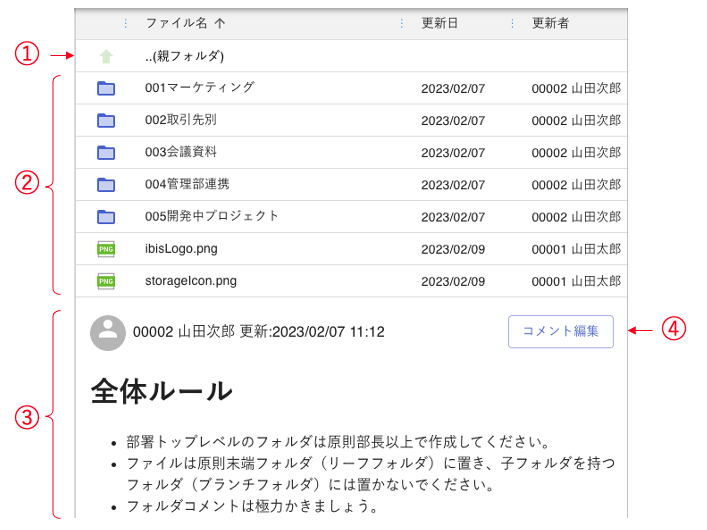Screen dimensions: 707x530
Task: Open the ..(親フォルダ) link
Action: click(184, 56)
